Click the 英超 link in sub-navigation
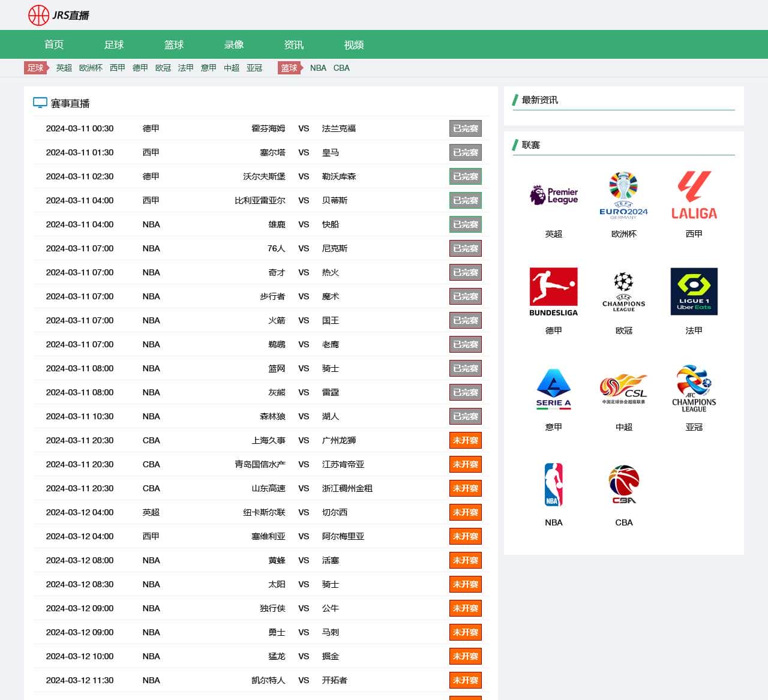This screenshot has width=768, height=700. point(64,68)
